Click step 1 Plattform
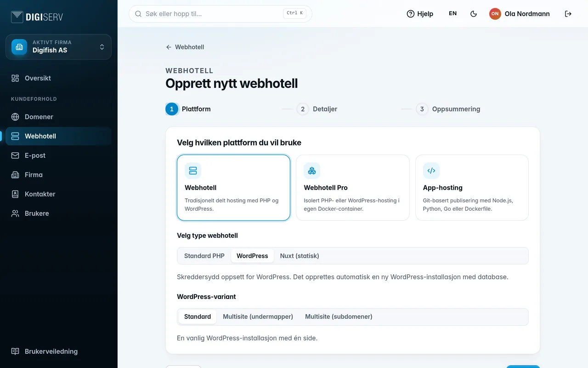The width and height of the screenshot is (588, 368). 188,109
